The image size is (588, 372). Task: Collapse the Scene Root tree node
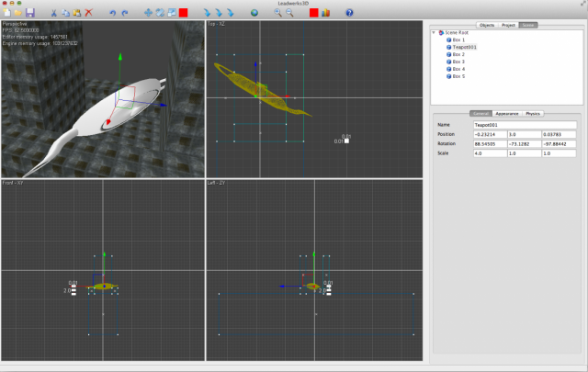pyautogui.click(x=435, y=32)
